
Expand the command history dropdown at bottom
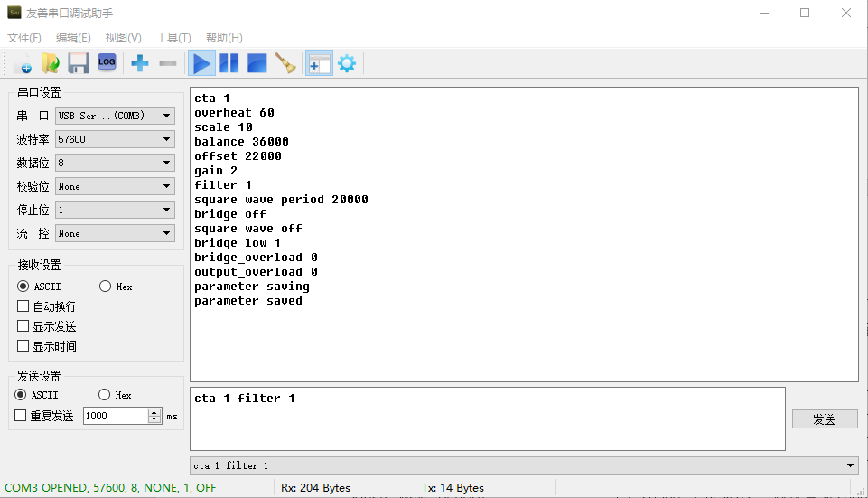[849, 465]
